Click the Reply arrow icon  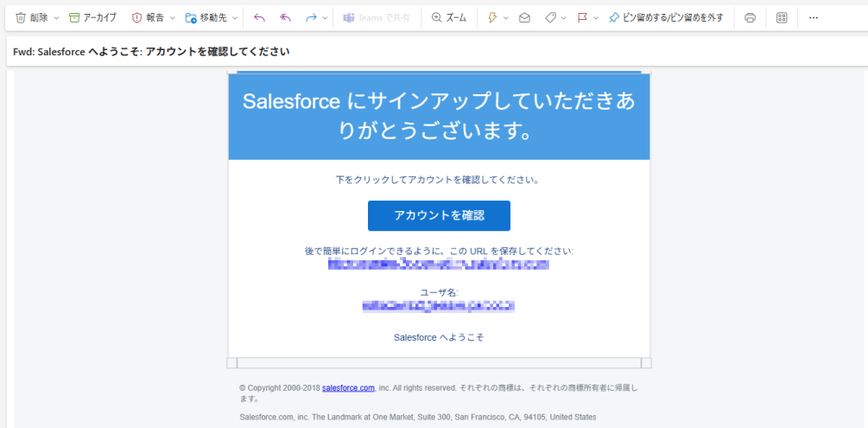point(259,17)
